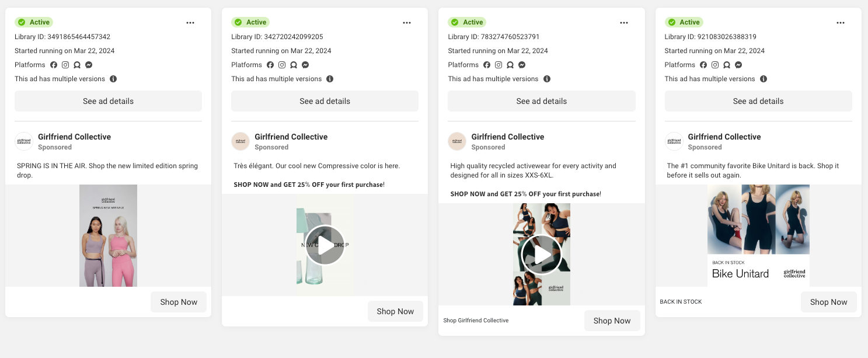868x358 pixels.
Task: See ad details for Library ID 3491865464457342
Action: click(x=108, y=101)
